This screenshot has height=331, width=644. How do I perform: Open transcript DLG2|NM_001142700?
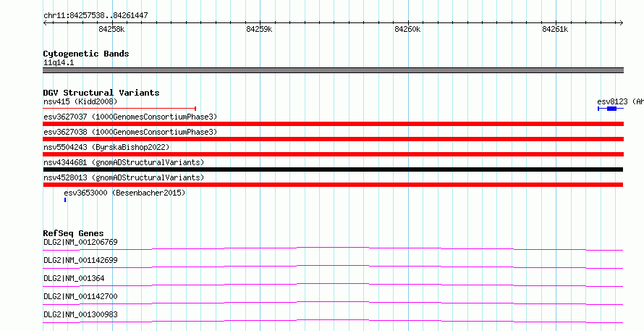click(80, 296)
